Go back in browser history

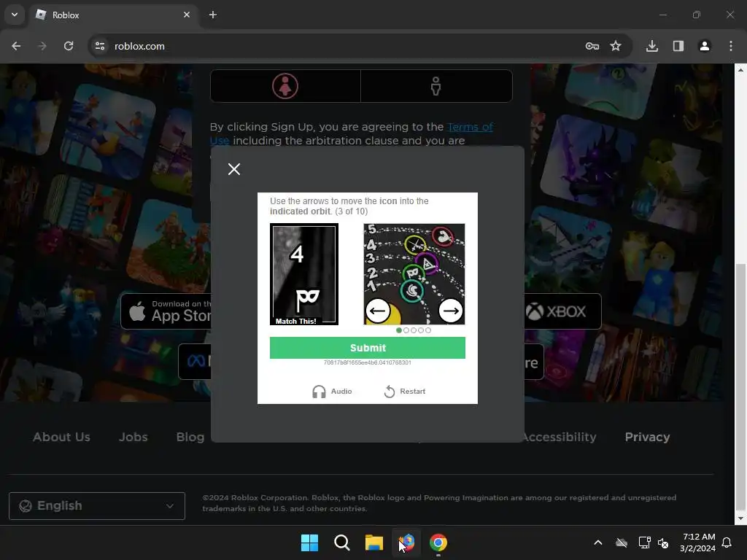tap(16, 46)
